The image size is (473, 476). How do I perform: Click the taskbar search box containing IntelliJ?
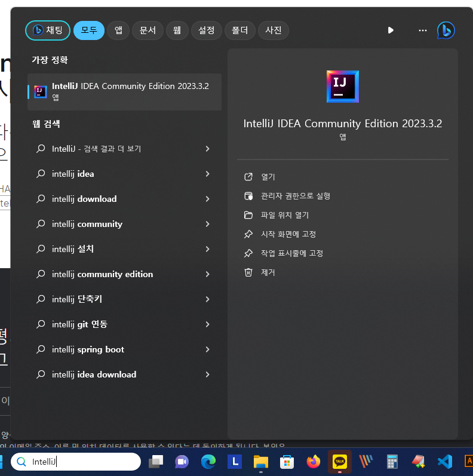[76, 462]
